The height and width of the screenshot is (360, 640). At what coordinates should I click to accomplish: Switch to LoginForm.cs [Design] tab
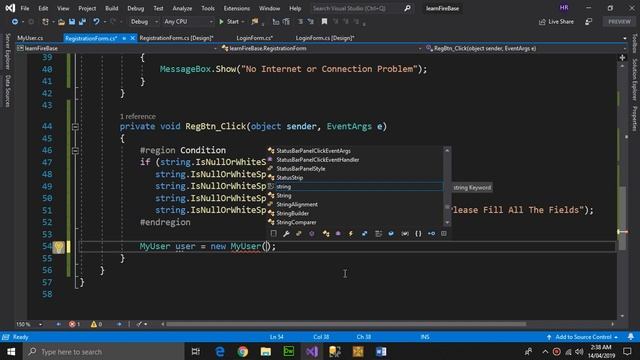[325, 38]
